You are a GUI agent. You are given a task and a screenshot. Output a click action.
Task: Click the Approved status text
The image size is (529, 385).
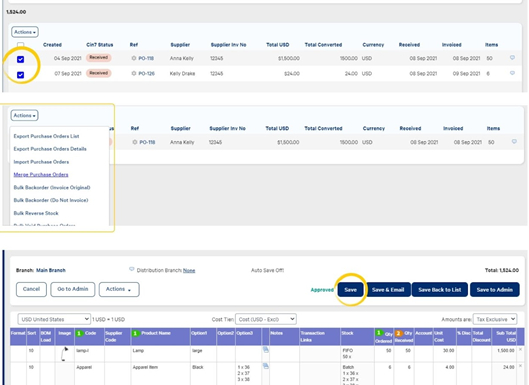[322, 290]
